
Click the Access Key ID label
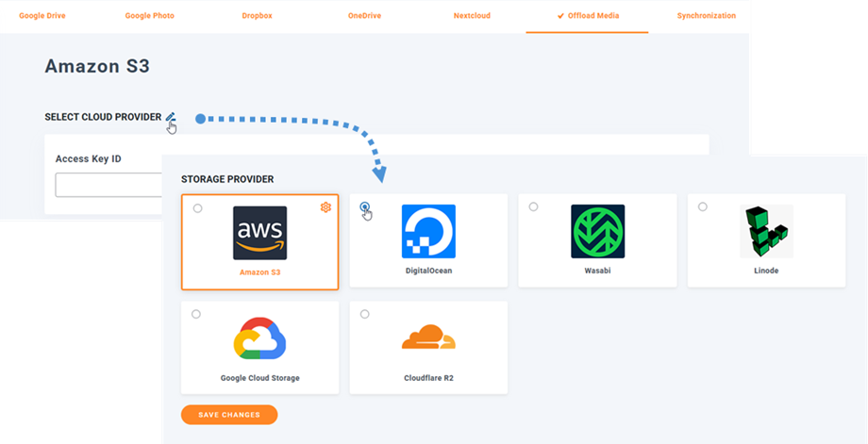click(88, 158)
